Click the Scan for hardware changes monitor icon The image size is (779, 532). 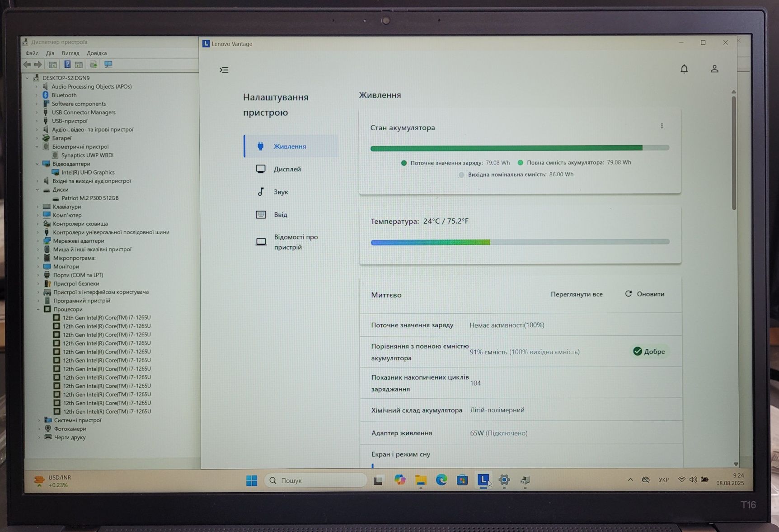(108, 65)
